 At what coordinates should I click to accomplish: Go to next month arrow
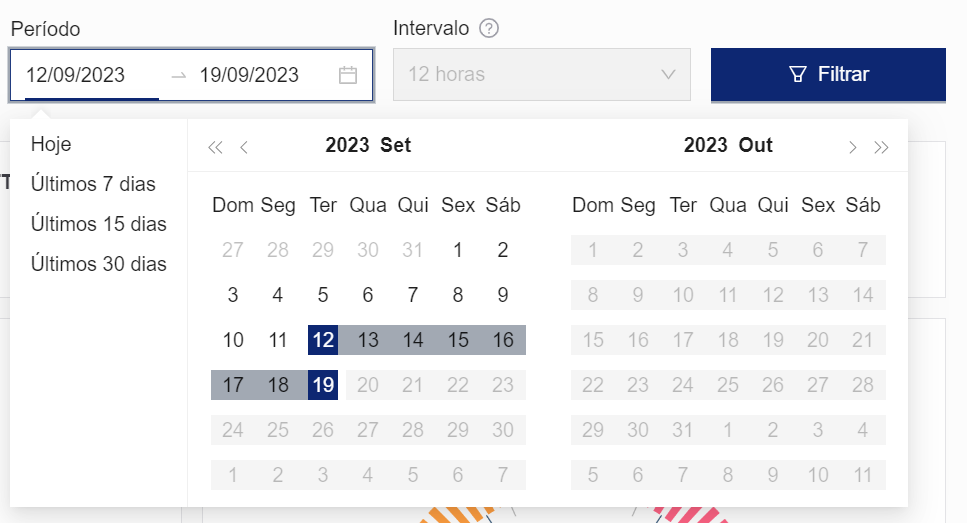click(x=852, y=147)
